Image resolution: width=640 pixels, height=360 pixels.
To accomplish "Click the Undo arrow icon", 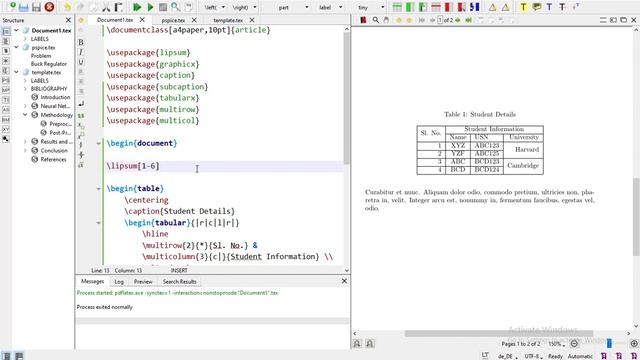I will 67,7.
